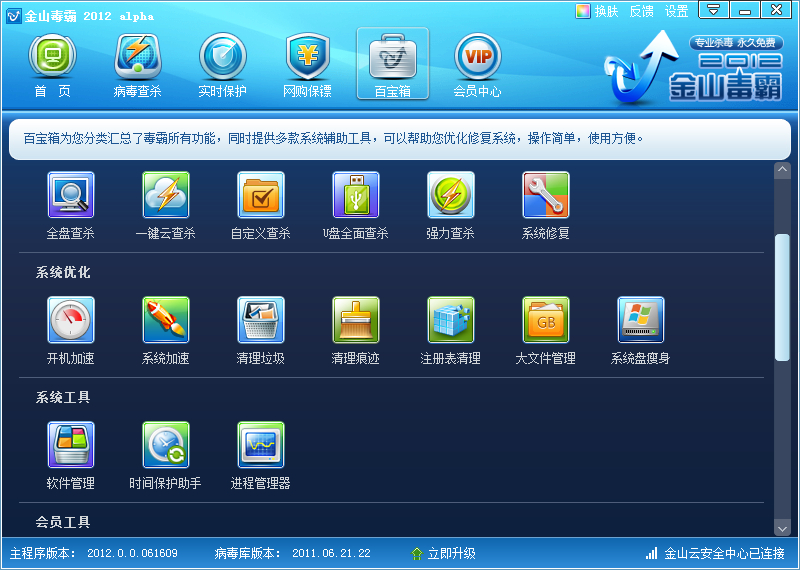Screen dimensions: 800x570
Task: Open 换肤 skin color picker
Action: tap(597, 11)
